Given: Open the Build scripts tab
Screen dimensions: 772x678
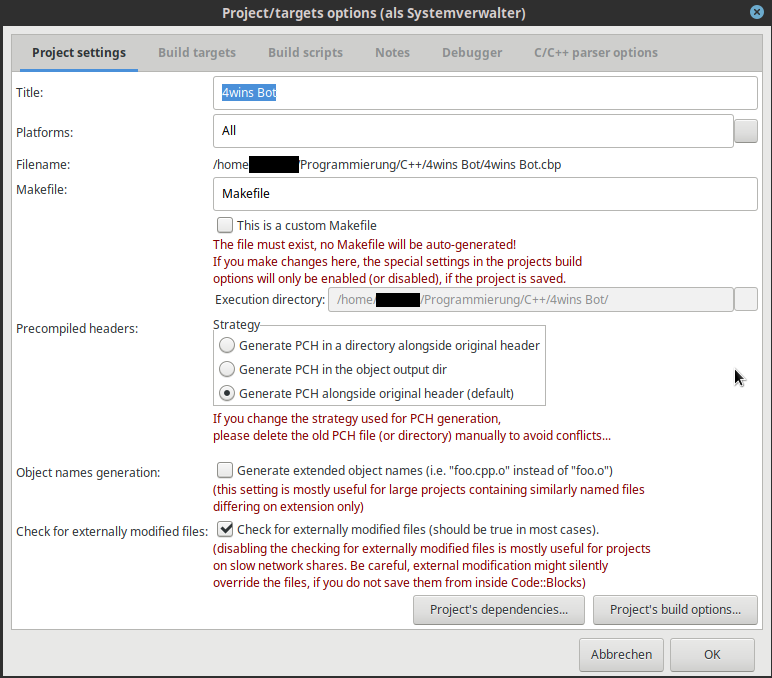Looking at the screenshot, I should tap(305, 53).
